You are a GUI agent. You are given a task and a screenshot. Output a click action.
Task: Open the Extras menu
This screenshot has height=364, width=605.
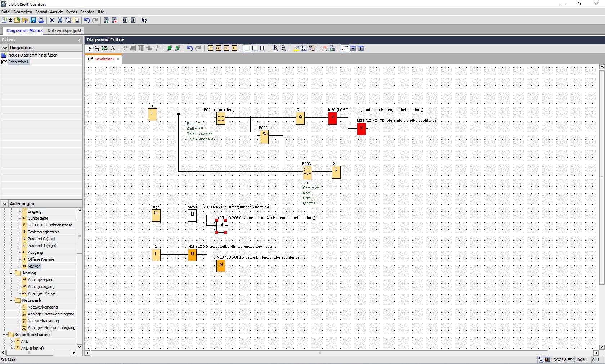(x=72, y=12)
